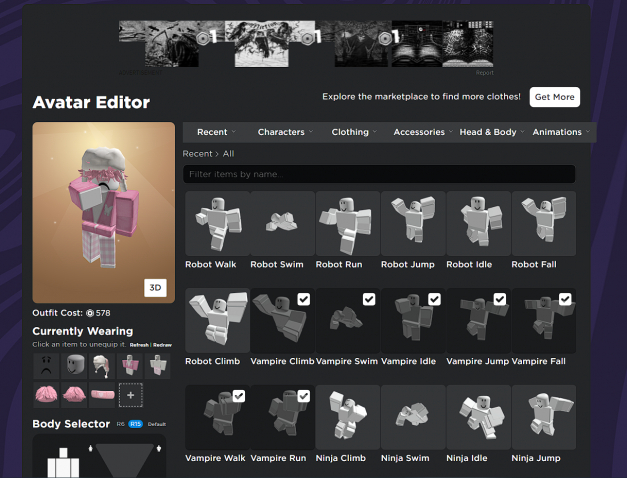Open the Head & Body tab
The width and height of the screenshot is (627, 478).
(x=488, y=132)
